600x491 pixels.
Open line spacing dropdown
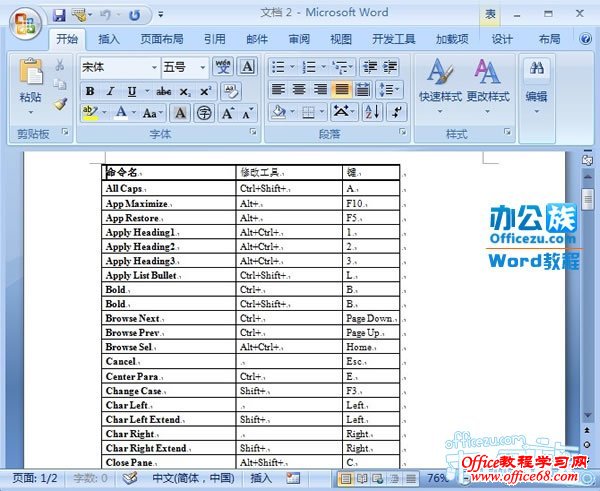click(389, 90)
